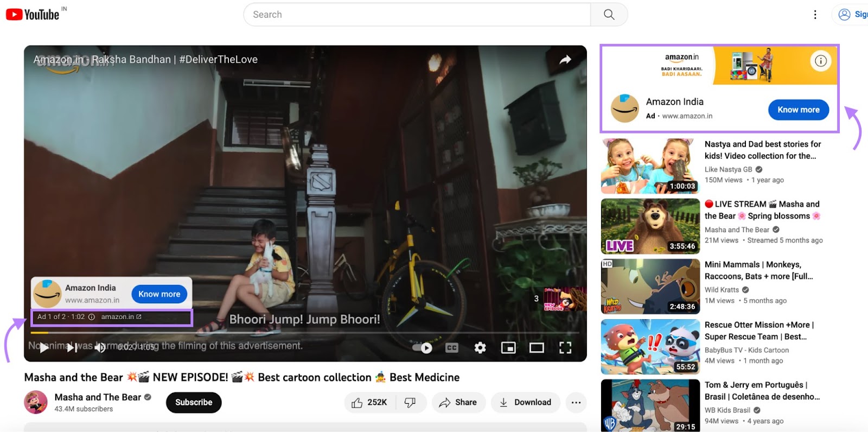
Task: Click the Download button
Action: pos(525,403)
